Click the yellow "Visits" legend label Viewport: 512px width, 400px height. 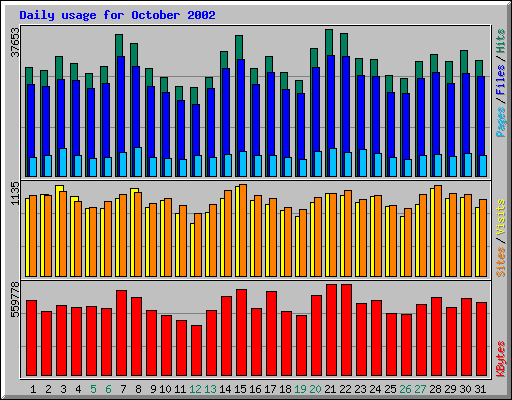tap(501, 217)
